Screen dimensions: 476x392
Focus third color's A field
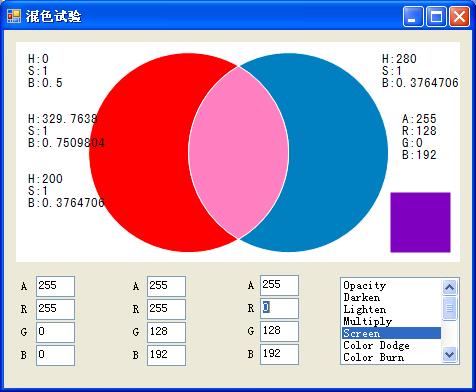[x=279, y=285]
